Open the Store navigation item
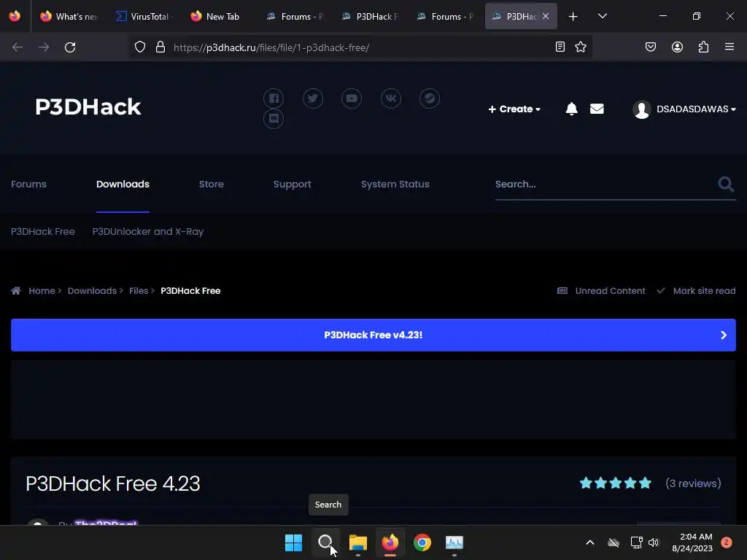The image size is (747, 560). pyautogui.click(x=212, y=184)
